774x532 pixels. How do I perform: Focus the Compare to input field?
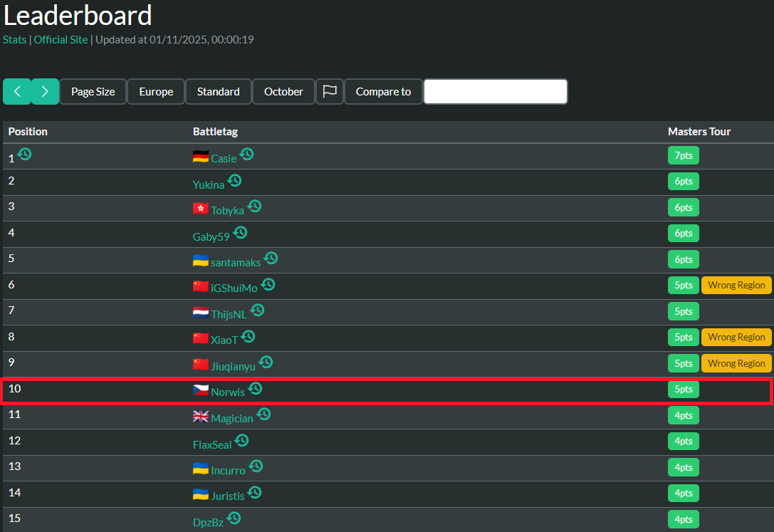tap(496, 91)
